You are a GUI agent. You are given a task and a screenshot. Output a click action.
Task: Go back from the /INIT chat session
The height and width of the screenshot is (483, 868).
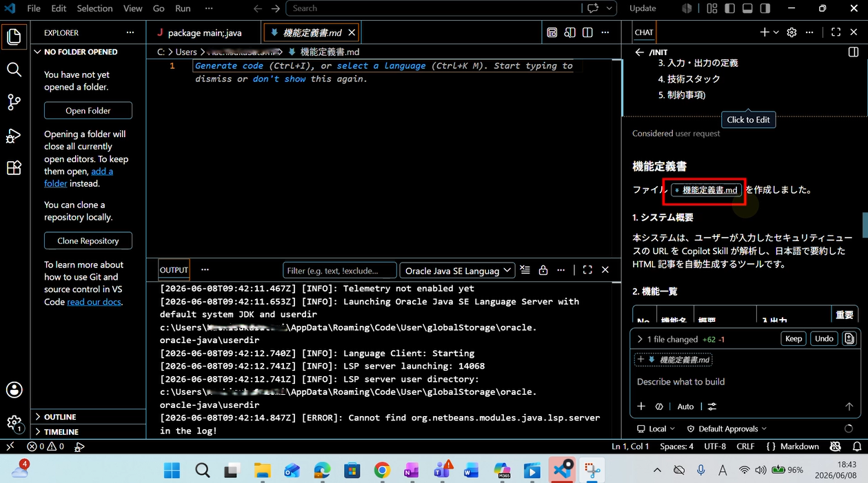click(639, 52)
